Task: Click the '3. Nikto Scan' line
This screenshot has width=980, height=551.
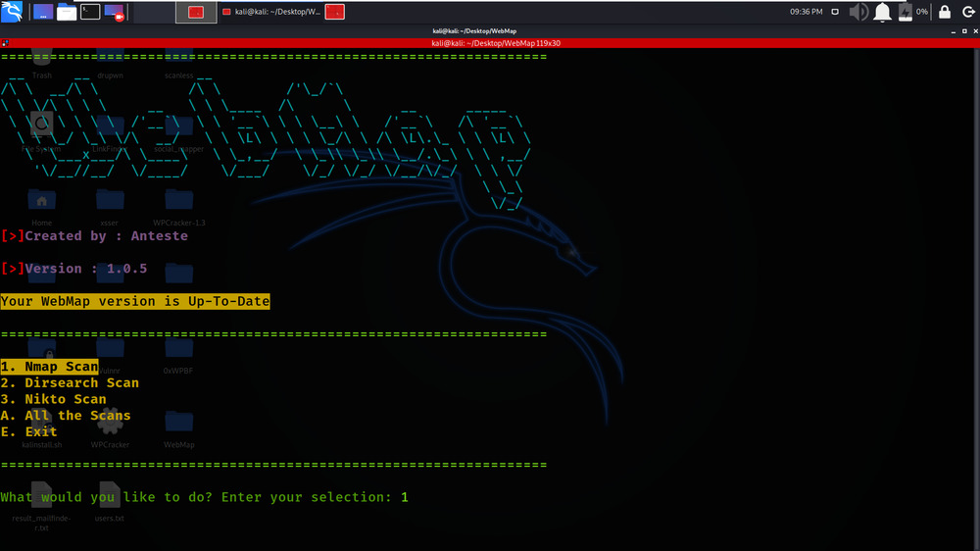Action: 53,399
